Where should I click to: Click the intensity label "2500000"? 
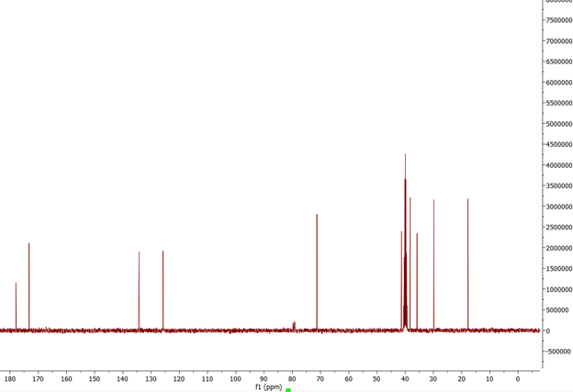pos(559,228)
